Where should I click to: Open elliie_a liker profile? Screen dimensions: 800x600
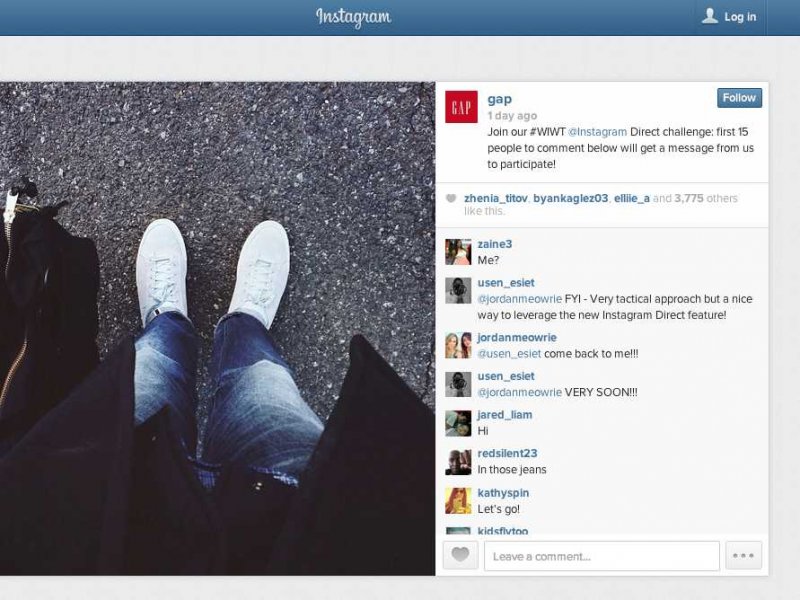click(632, 198)
